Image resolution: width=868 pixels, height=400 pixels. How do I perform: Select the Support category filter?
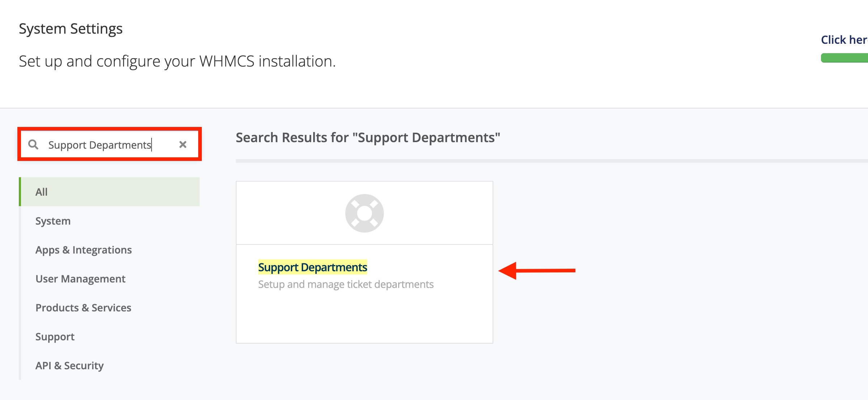click(x=55, y=336)
